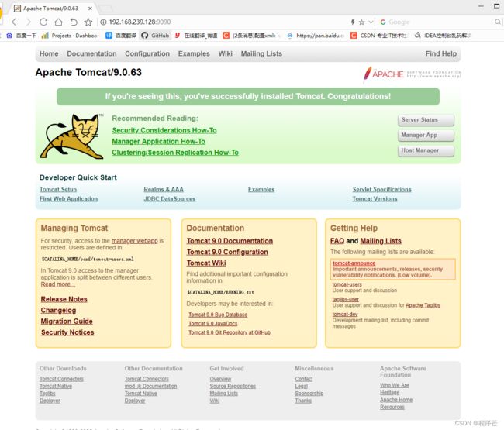Open Examples in the top navigation bar
Viewport: 504px width, 430px height.
click(x=194, y=53)
